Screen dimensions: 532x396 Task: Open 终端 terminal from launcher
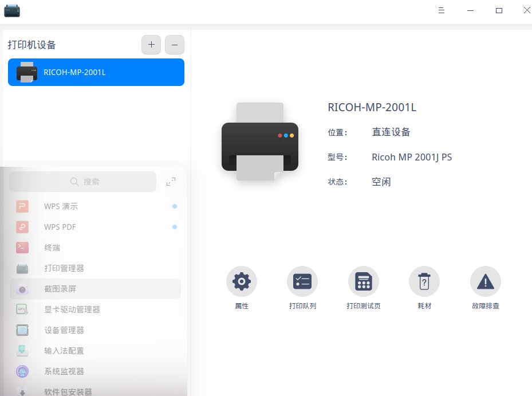(95, 248)
